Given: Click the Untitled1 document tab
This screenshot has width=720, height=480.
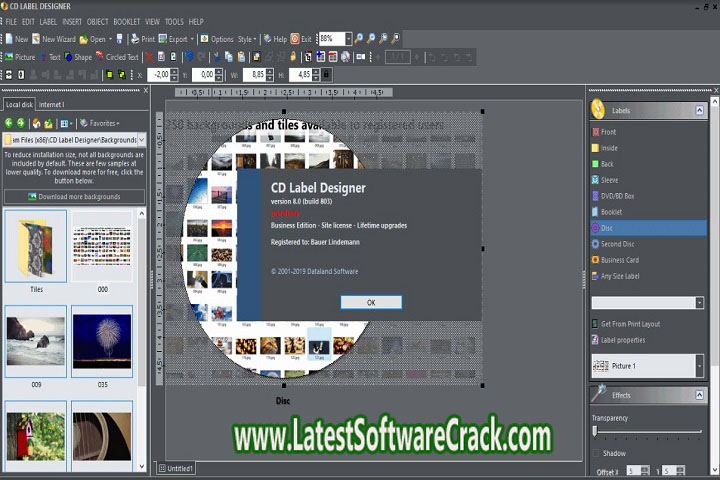Looking at the screenshot, I should (176, 468).
